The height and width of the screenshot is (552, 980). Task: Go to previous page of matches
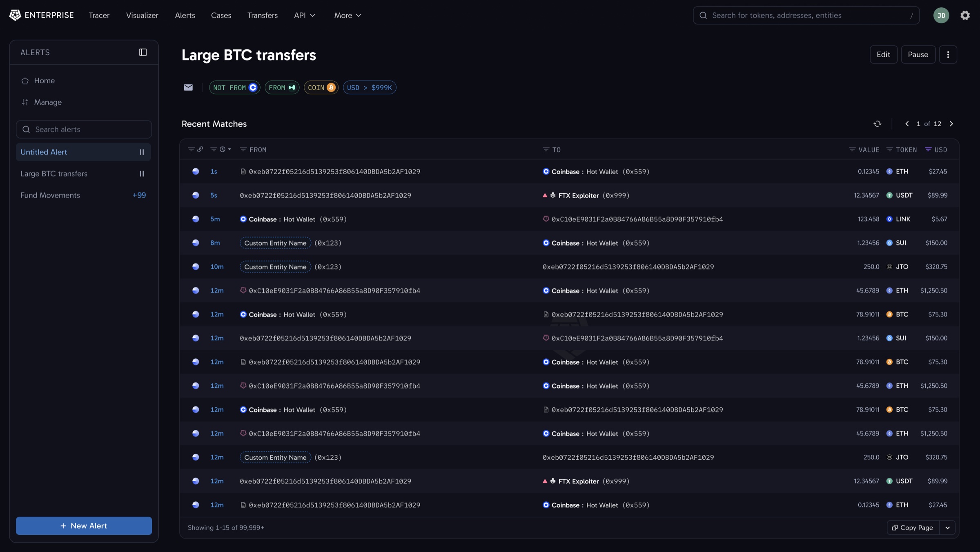tap(907, 124)
